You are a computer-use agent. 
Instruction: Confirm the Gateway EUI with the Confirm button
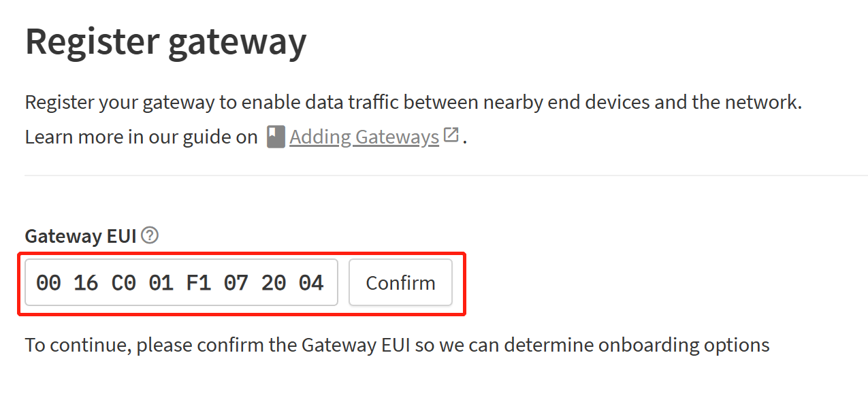point(400,282)
